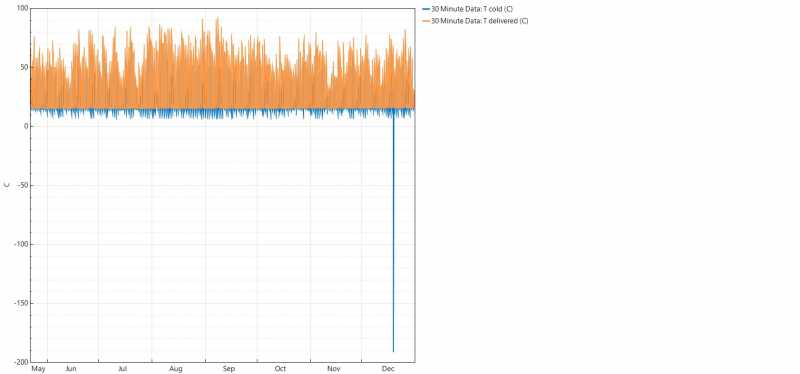Click the -150 tick label on y-axis

pyautogui.click(x=20, y=303)
